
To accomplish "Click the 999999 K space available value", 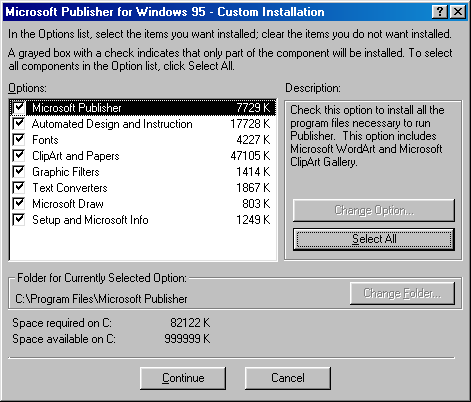I will click(187, 339).
